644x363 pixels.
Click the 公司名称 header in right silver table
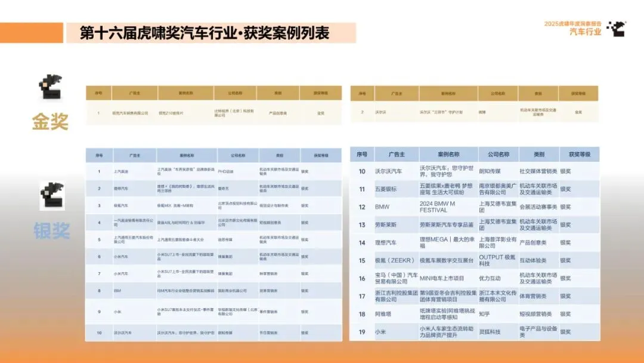(498, 155)
